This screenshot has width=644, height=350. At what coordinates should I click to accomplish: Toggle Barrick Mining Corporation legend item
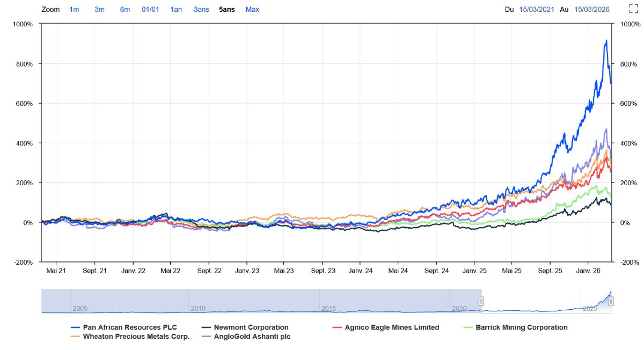pos(515,327)
